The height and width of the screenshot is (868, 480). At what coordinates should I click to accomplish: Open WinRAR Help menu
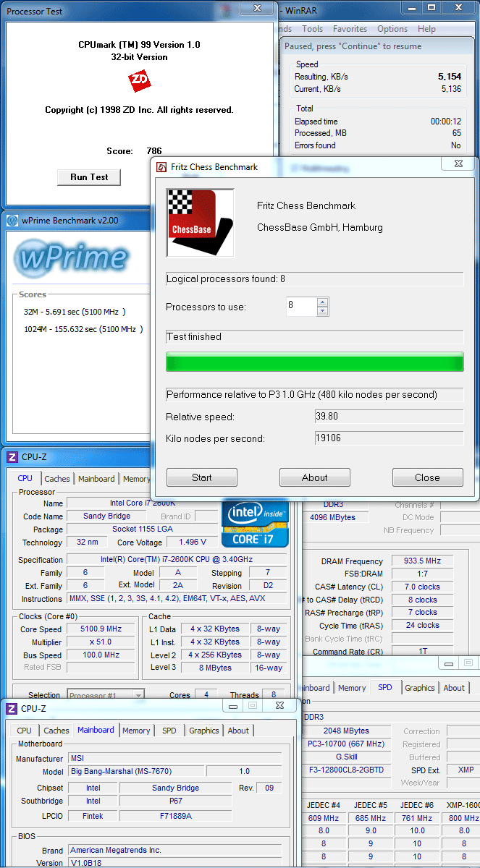coord(427,29)
